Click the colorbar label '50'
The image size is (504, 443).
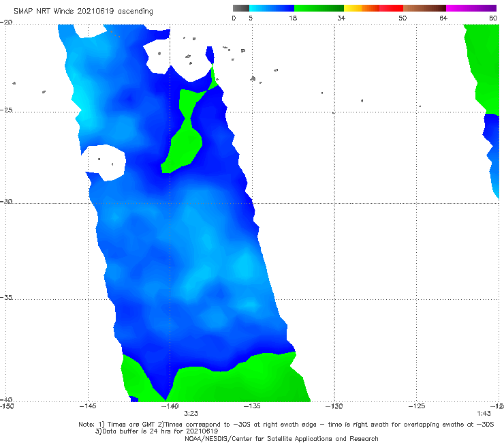(x=403, y=18)
